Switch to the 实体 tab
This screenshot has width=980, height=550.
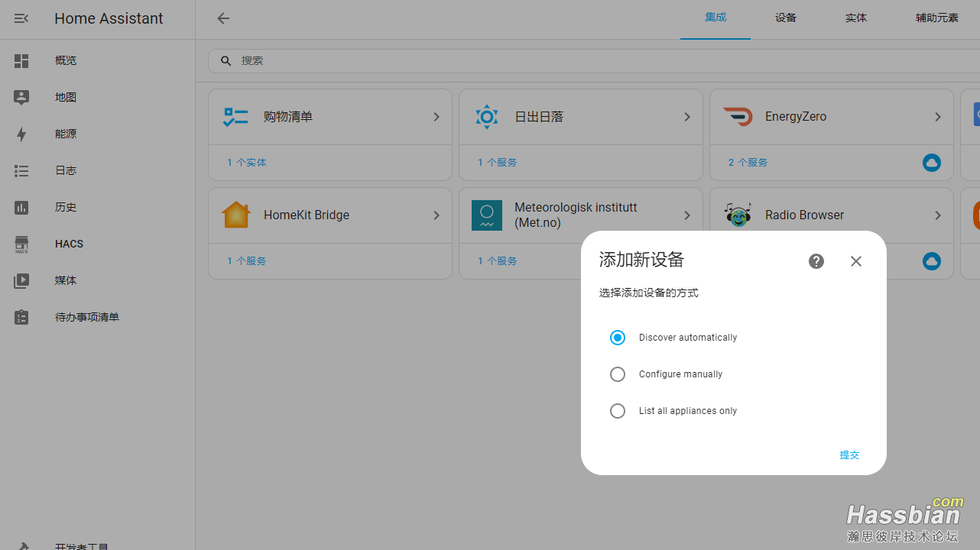click(x=856, y=18)
